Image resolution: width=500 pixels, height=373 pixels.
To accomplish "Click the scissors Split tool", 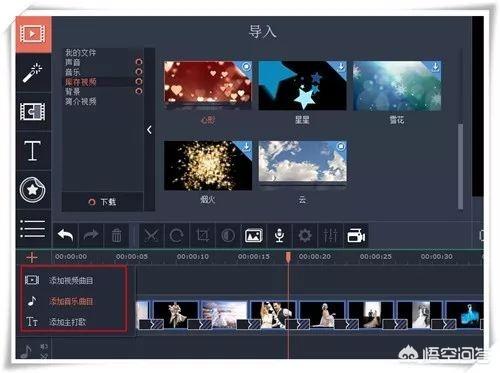I will (x=151, y=235).
